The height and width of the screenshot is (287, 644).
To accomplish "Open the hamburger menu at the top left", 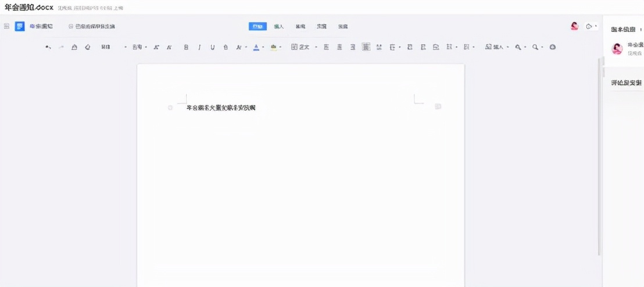I will pos(6,26).
